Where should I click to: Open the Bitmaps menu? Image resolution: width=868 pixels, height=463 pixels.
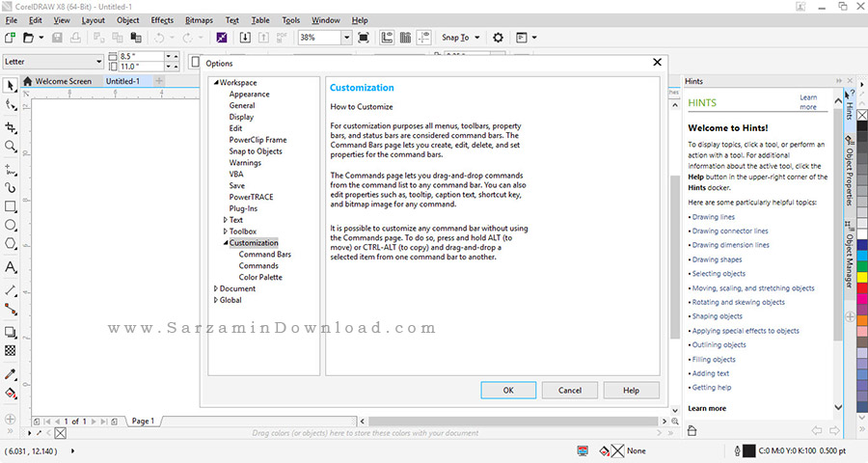(x=199, y=20)
